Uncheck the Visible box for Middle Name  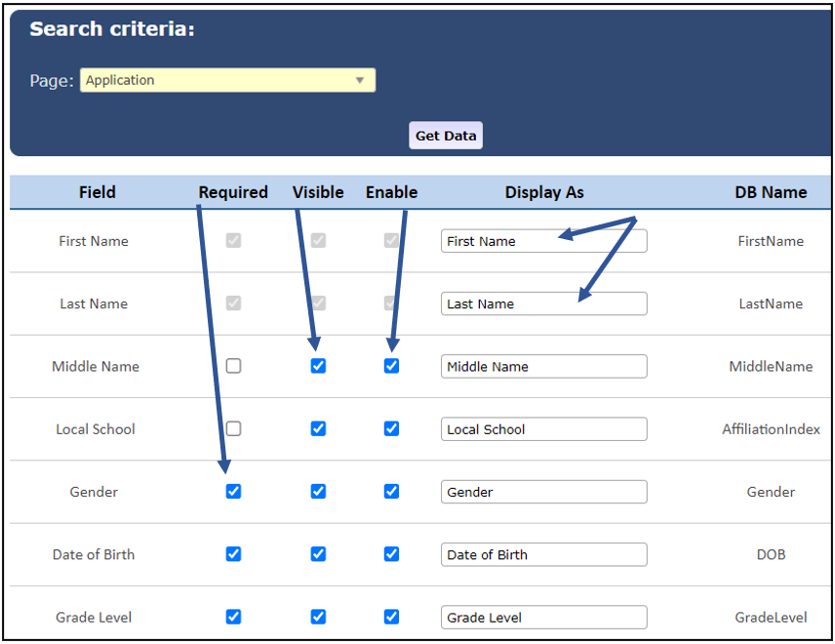click(318, 366)
